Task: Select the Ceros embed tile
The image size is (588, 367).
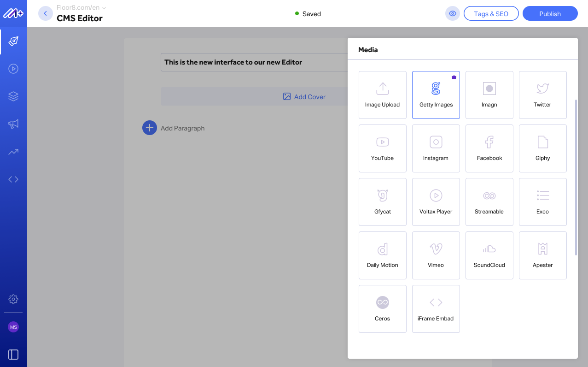Action: [382, 309]
